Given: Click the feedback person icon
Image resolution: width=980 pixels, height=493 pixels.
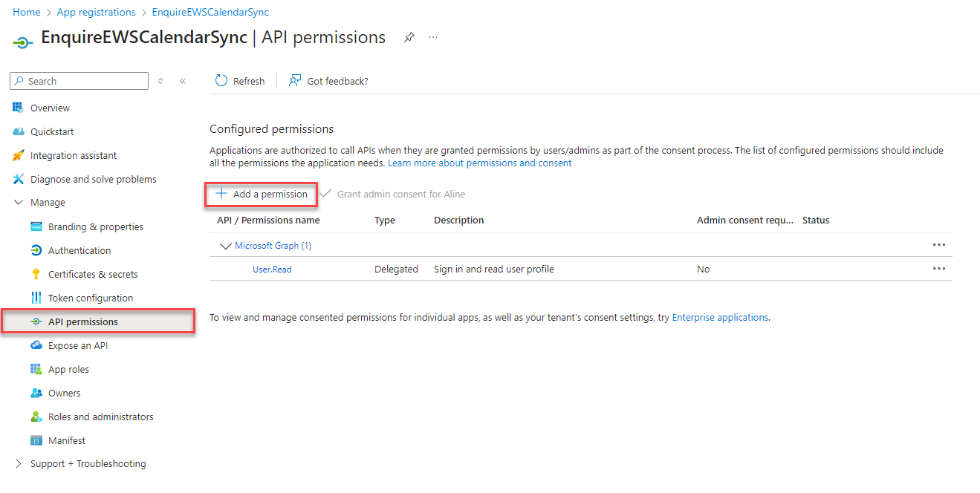Looking at the screenshot, I should click(296, 81).
